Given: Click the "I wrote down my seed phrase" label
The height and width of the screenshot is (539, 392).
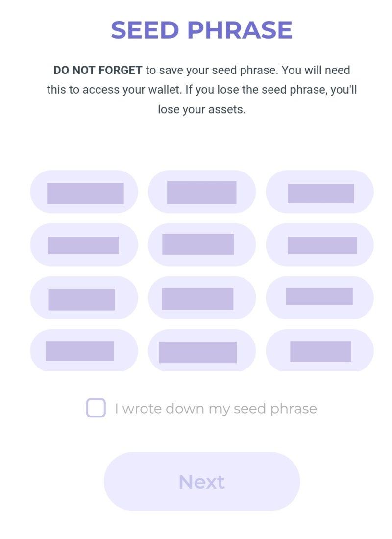Looking at the screenshot, I should [x=216, y=409].
